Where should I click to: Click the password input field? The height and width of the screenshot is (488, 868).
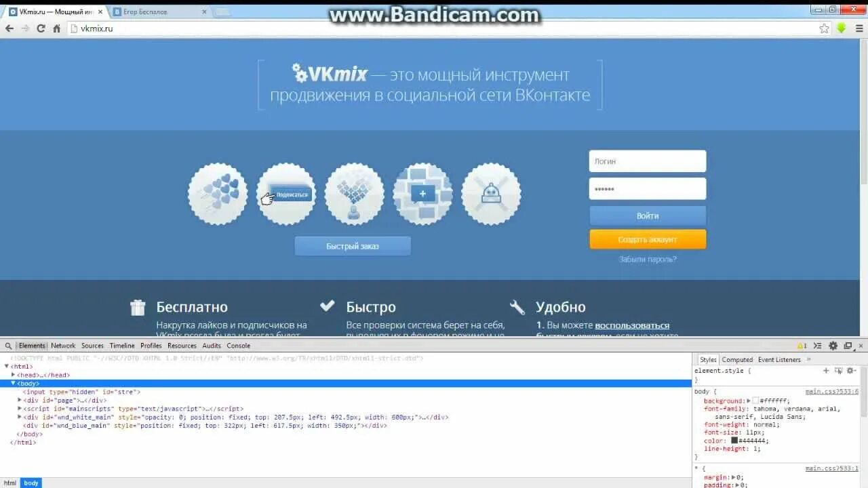(648, 189)
